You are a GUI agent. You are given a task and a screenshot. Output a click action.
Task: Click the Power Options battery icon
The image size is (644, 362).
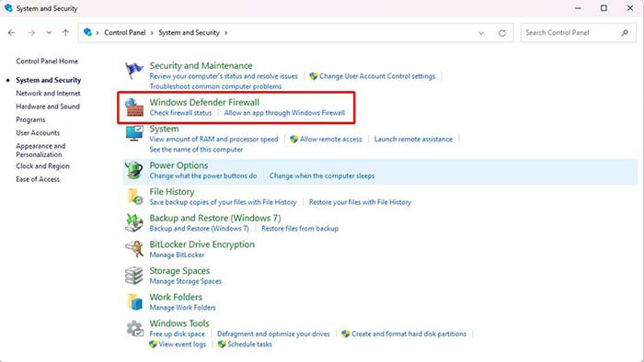click(134, 170)
